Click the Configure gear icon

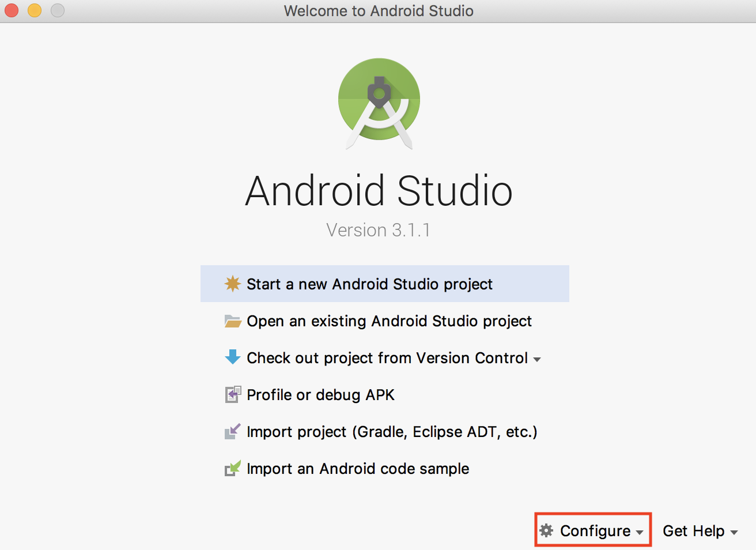(x=546, y=530)
